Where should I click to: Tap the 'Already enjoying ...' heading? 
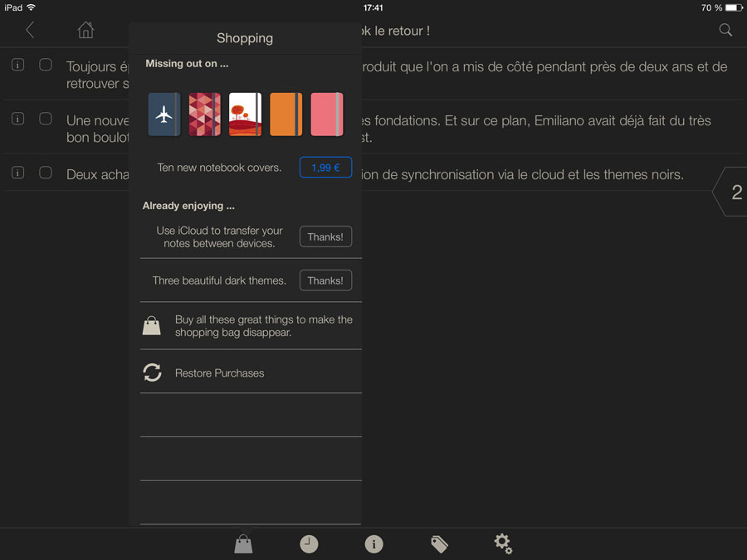point(188,206)
